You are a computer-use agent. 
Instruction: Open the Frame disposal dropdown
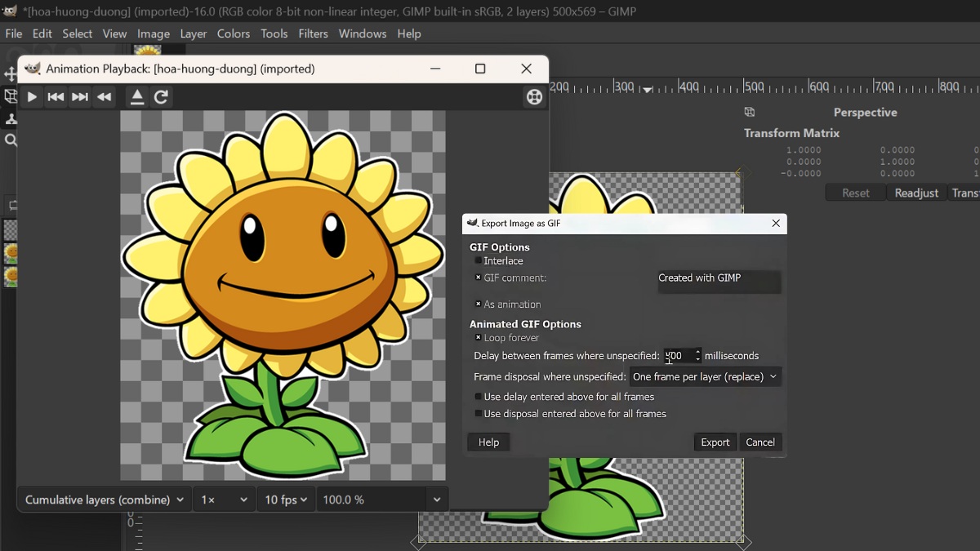706,377
